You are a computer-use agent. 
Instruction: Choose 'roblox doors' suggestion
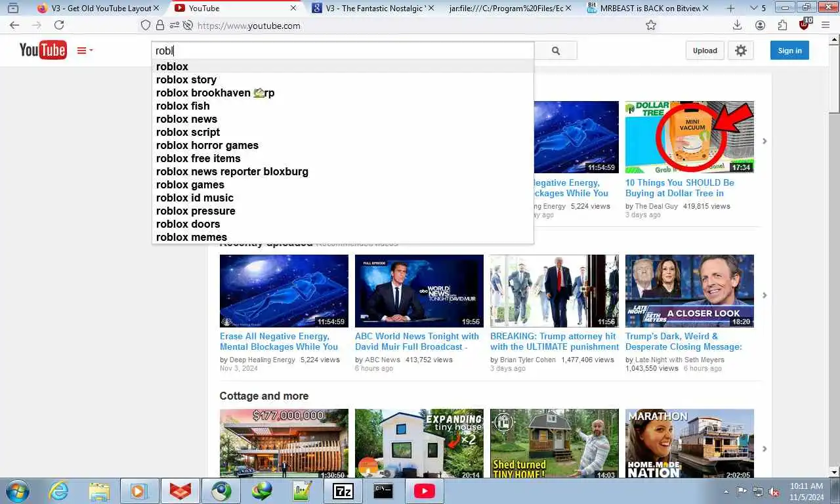[343, 224]
